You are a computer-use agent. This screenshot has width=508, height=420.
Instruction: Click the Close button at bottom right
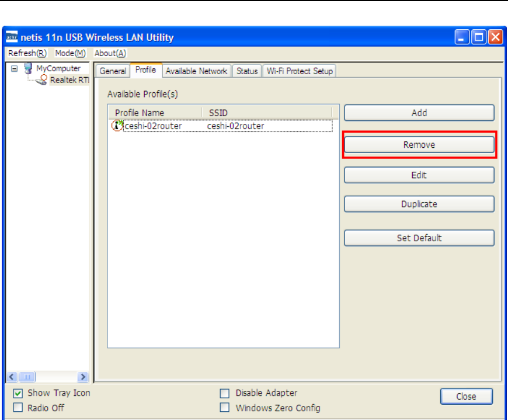click(x=466, y=397)
